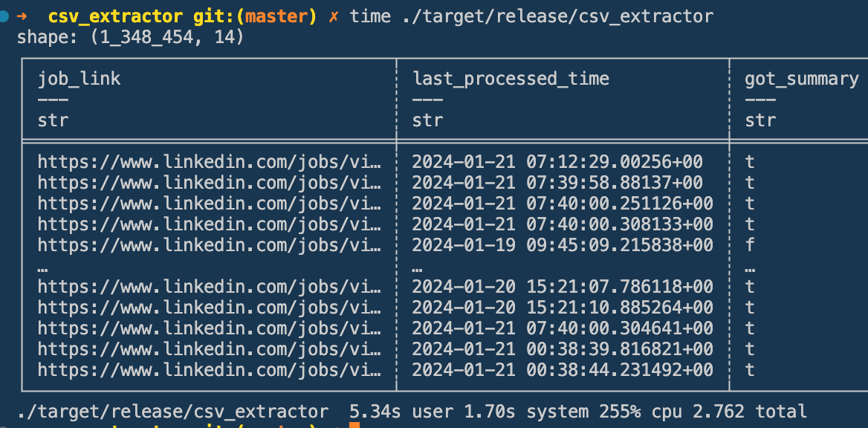Click the ellipsis in the job_link column
Image resolution: width=868 pixels, height=428 pixels.
[43, 266]
